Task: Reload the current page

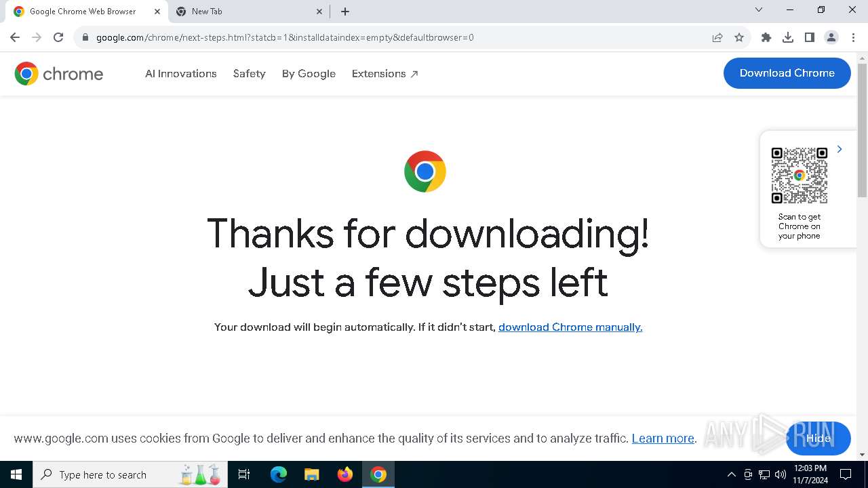Action: [x=58, y=37]
